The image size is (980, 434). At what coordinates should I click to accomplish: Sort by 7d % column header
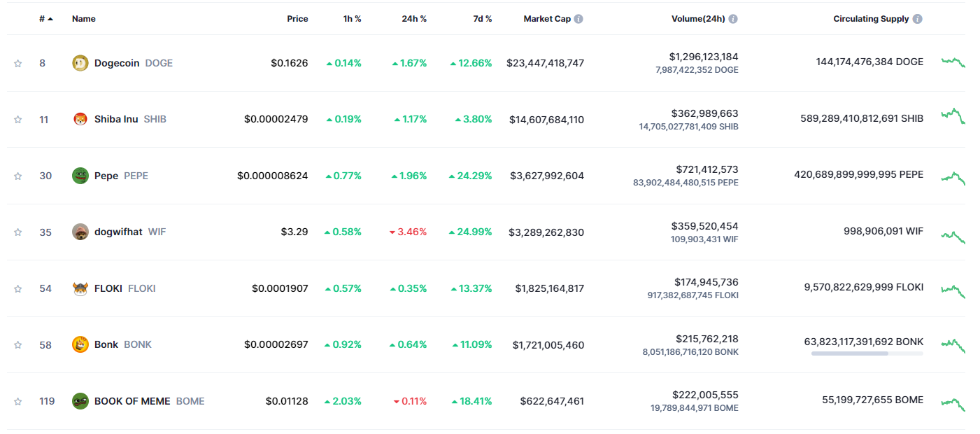click(482, 19)
